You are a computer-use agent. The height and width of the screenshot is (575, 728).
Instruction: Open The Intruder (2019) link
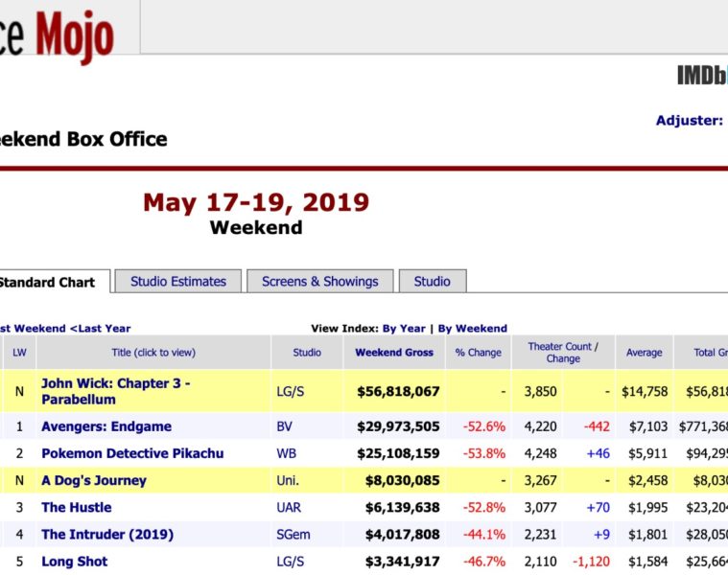coord(107,534)
